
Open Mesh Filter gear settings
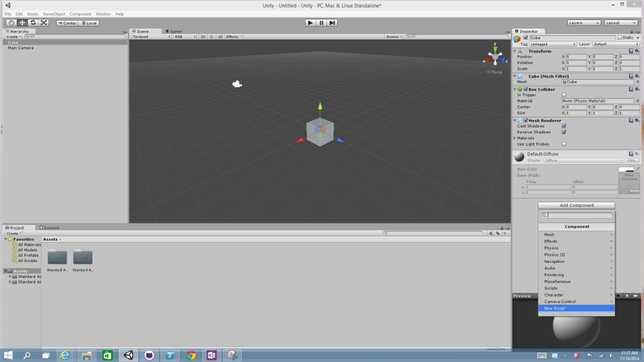pos(637,76)
